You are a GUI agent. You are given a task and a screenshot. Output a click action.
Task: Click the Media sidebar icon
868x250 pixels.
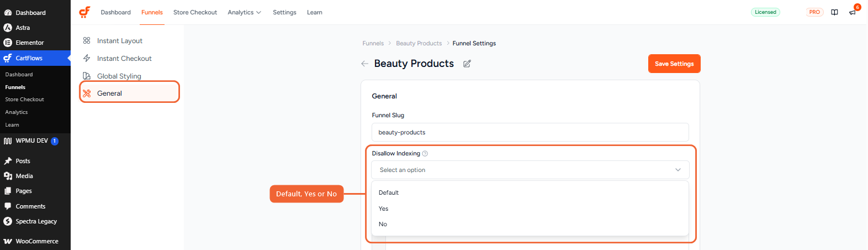click(x=8, y=176)
